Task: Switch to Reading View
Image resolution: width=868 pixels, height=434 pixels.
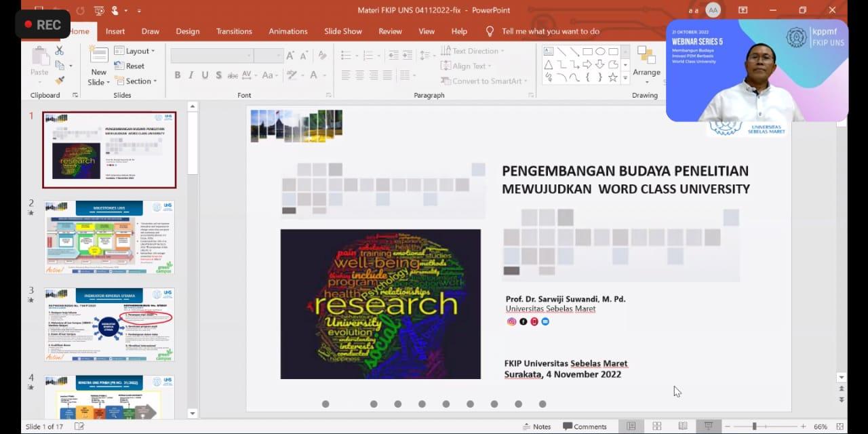Action: pos(682,426)
